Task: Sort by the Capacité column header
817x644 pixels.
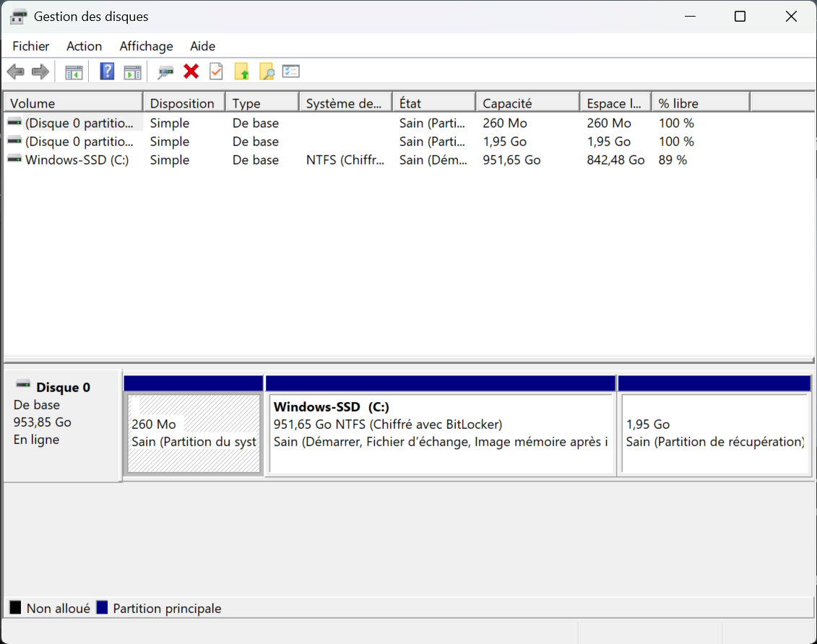Action: coord(528,103)
